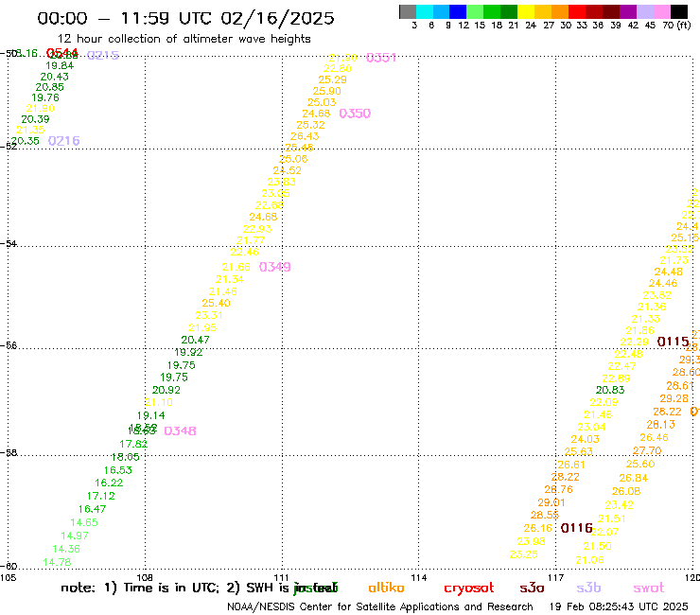Select the pink 0349 time marker
700x615 pixels.
point(275,267)
